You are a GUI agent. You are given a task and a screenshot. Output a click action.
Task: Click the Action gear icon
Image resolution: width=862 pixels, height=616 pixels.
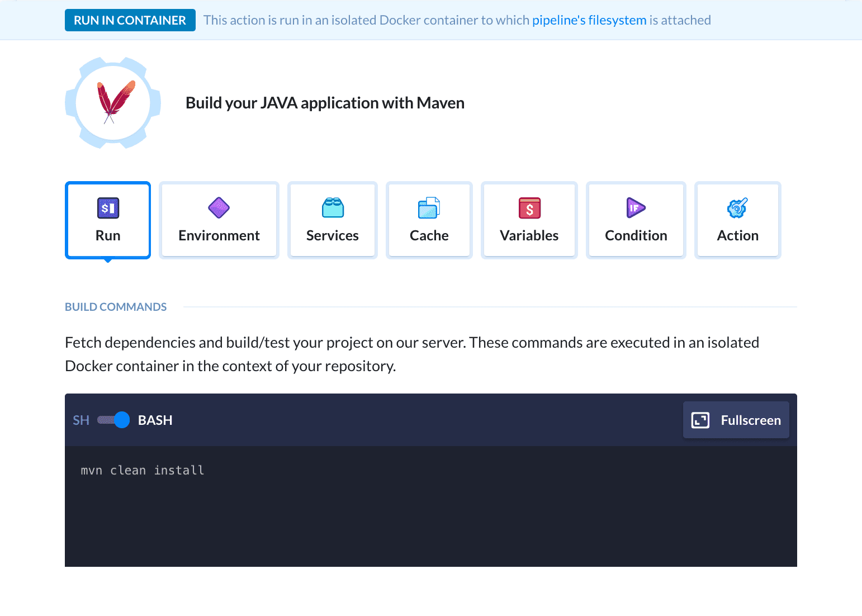click(x=737, y=208)
